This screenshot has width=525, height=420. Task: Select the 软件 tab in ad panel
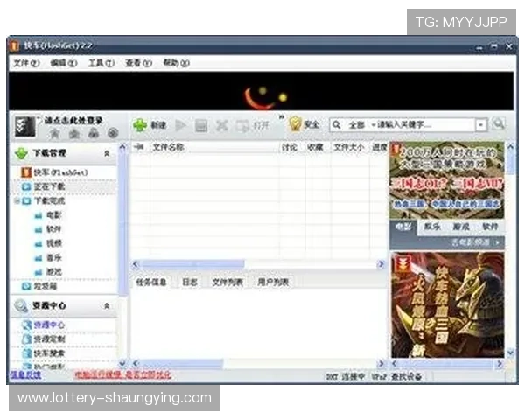pyautogui.click(x=490, y=227)
